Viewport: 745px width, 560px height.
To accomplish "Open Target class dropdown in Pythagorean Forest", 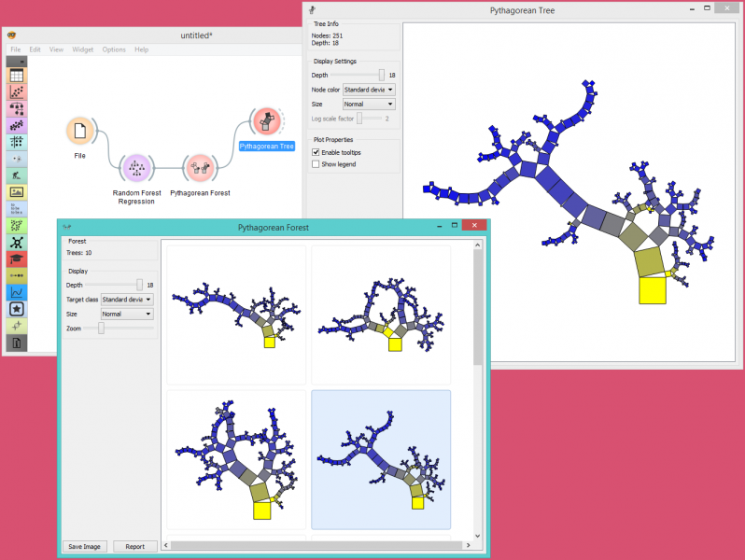I will [x=127, y=300].
